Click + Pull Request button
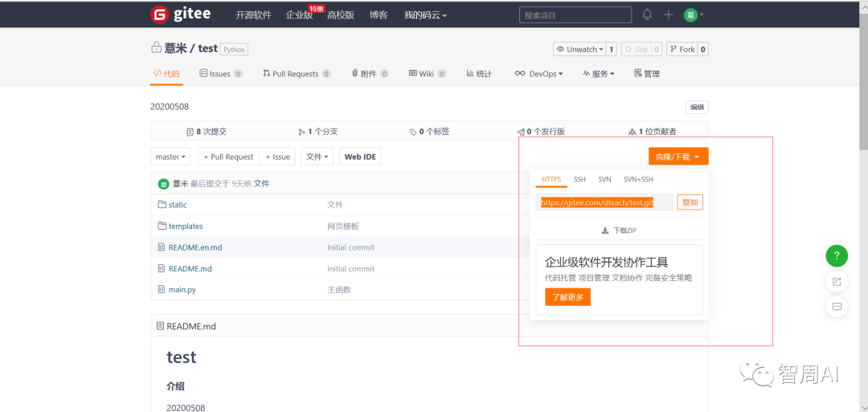The height and width of the screenshot is (412, 868). pyautogui.click(x=228, y=157)
